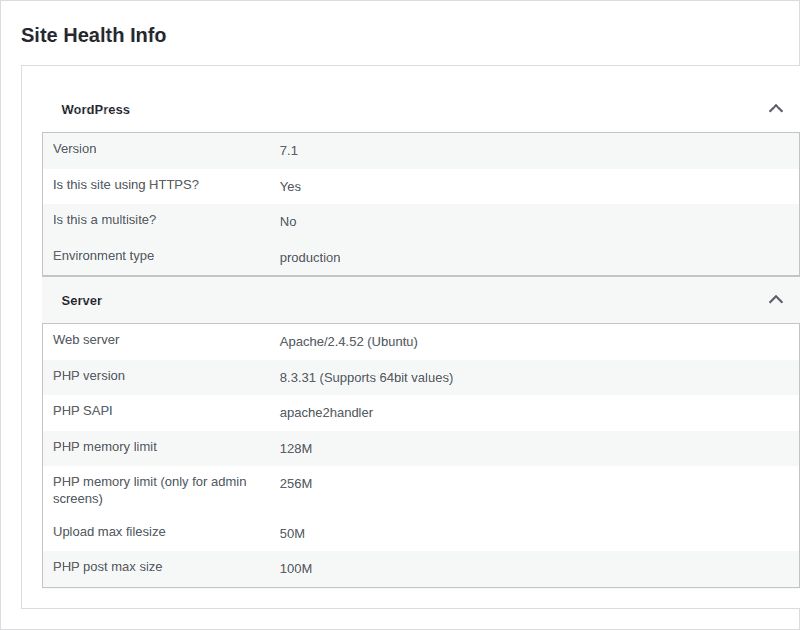Click the PHP post max size label
The image size is (800, 630).
pyautogui.click(x=108, y=567)
